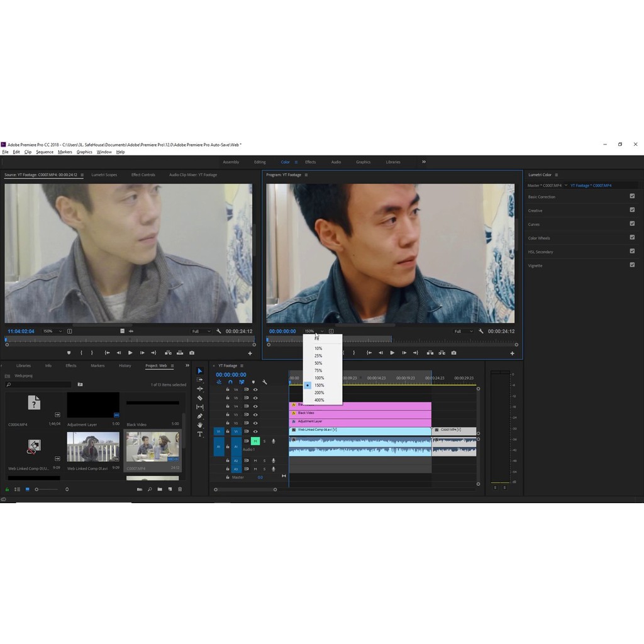
Task: Click the New Bin icon in Project panel
Action: pyautogui.click(x=160, y=489)
